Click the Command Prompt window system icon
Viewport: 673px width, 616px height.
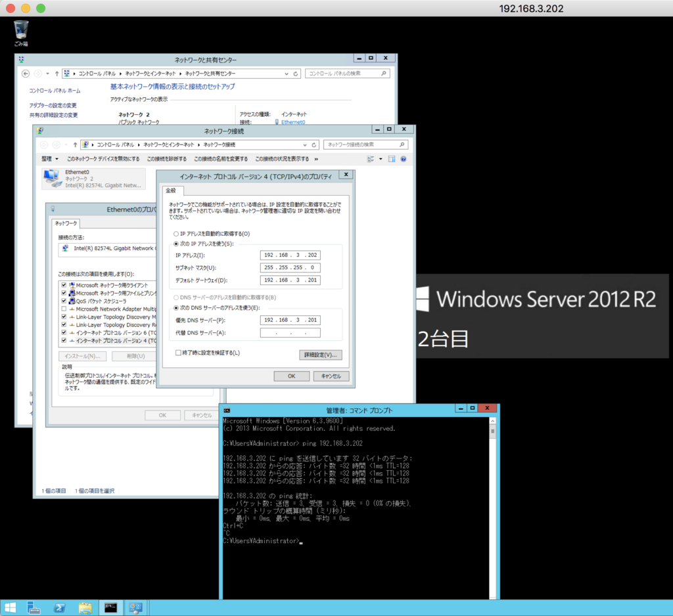(227, 410)
